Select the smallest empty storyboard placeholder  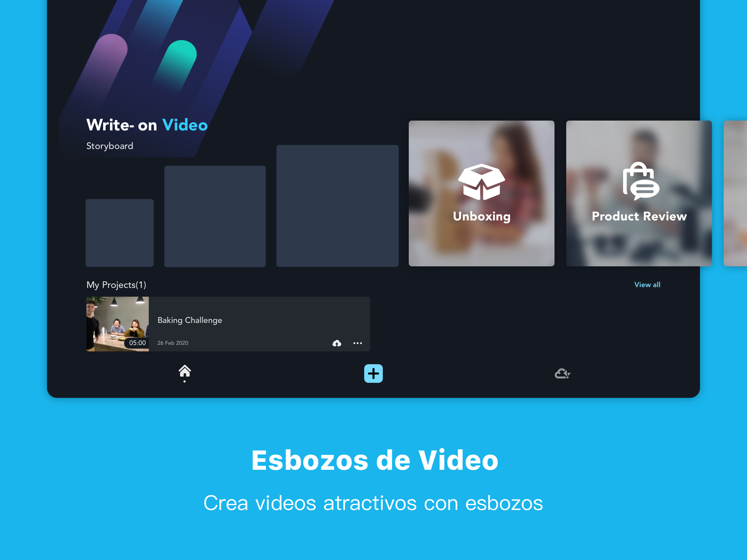(x=119, y=233)
